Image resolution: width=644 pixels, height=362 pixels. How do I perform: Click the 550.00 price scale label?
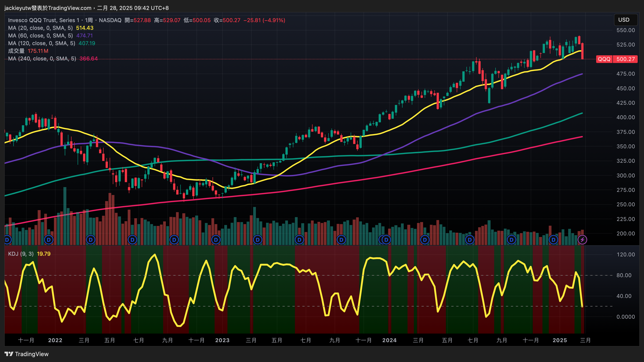point(625,30)
